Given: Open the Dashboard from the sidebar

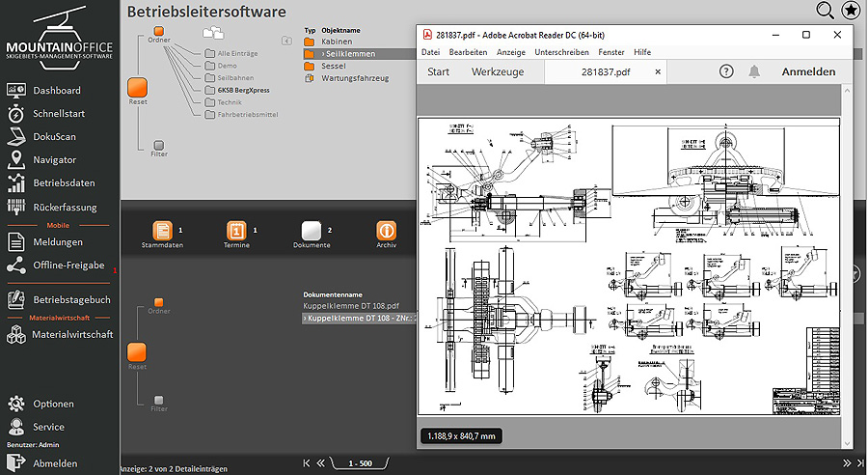Looking at the screenshot, I should pyautogui.click(x=56, y=90).
